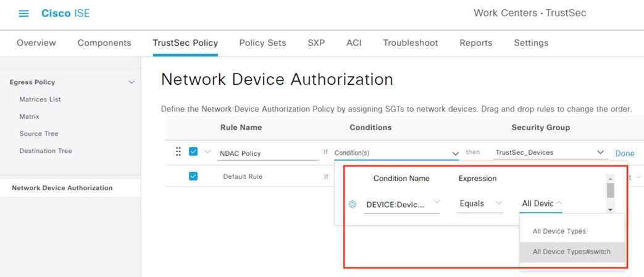Open the hamburger navigation menu
The width and height of the screenshot is (644, 277).
pos(24,14)
